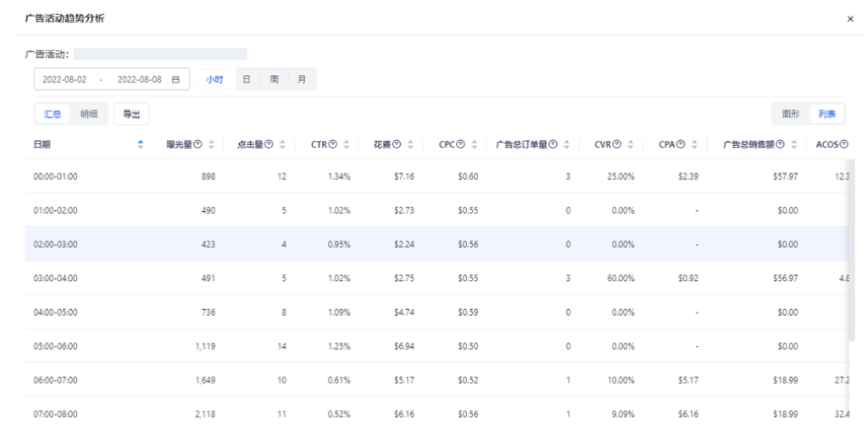
Task: Click help icon beside 花费 header
Action: [x=397, y=145]
